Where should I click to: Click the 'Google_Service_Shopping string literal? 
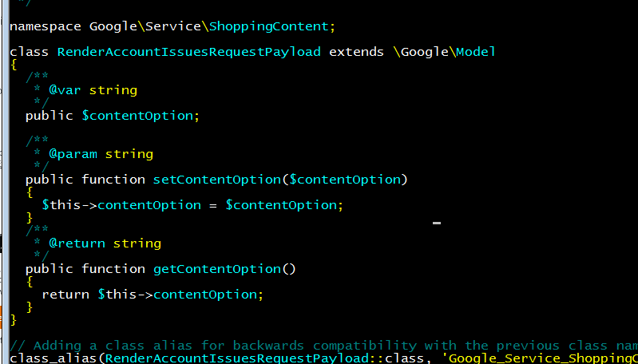pos(543,358)
